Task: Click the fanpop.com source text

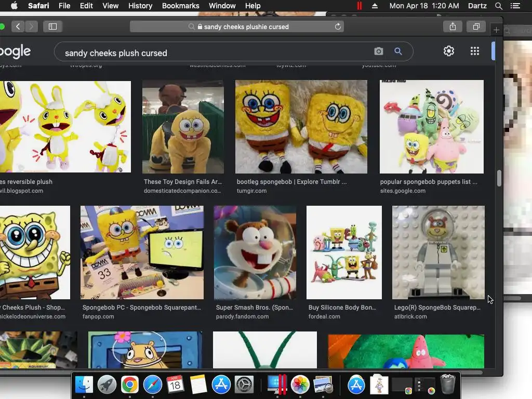Action: (x=98, y=316)
